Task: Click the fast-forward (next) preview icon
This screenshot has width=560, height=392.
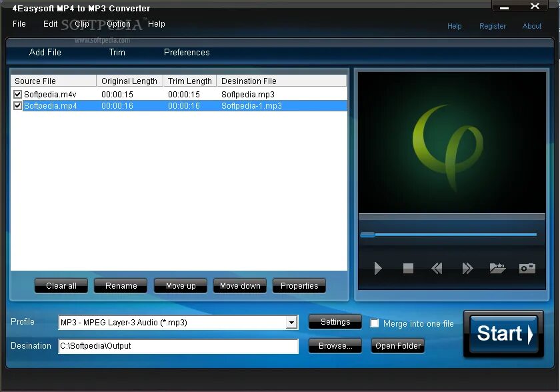Action: [x=467, y=268]
